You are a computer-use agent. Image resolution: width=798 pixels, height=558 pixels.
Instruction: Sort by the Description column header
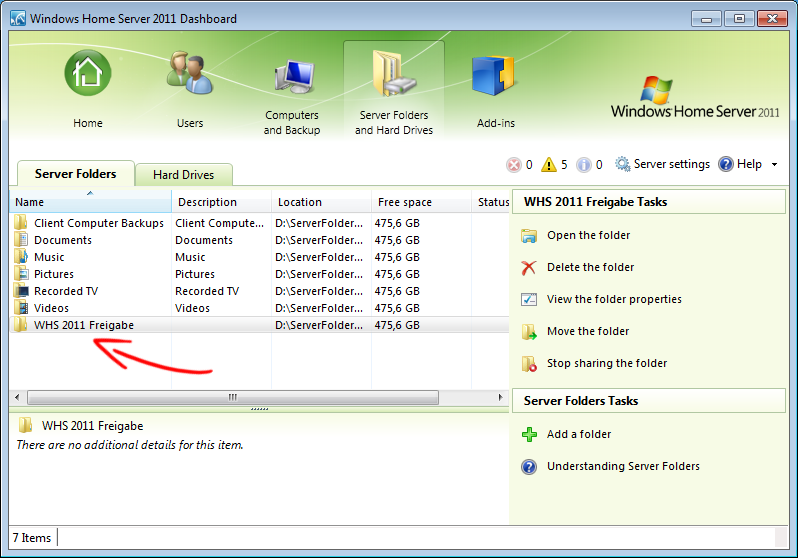tap(221, 202)
